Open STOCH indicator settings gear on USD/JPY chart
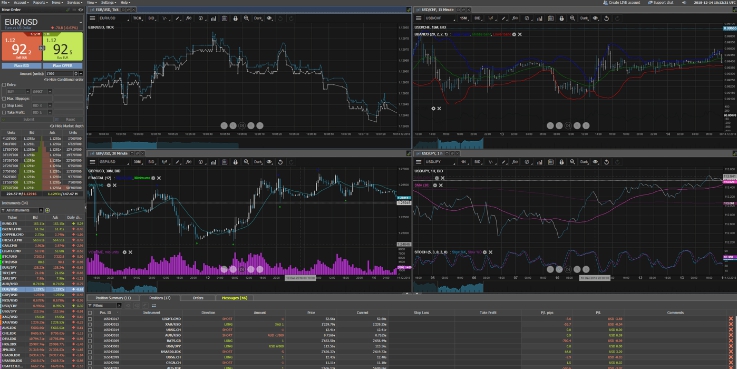The image size is (737, 369). 485,252
